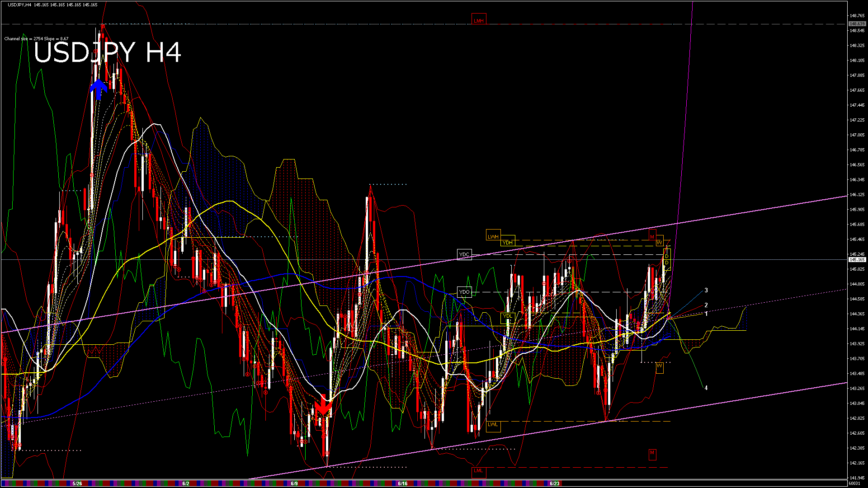The image size is (868, 488).
Task: Click the red LML label box
Action: tap(478, 470)
